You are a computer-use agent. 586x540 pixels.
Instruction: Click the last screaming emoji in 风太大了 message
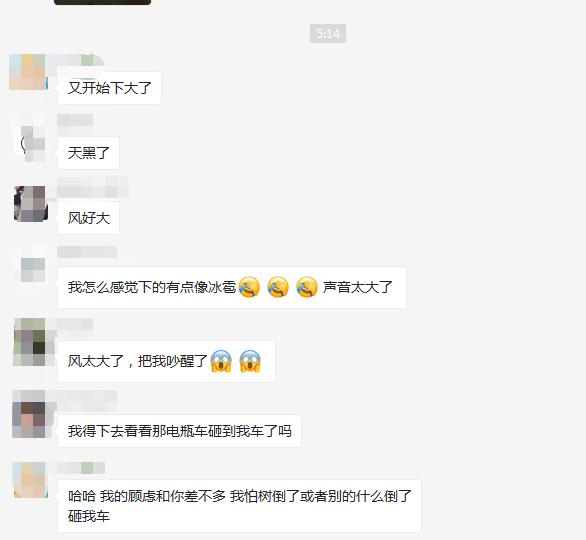[x=250, y=361]
